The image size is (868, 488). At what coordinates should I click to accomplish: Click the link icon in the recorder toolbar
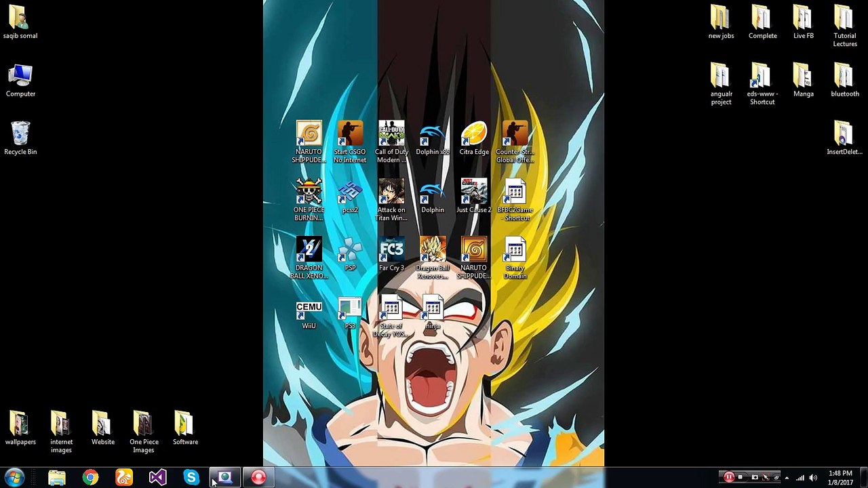[776, 477]
